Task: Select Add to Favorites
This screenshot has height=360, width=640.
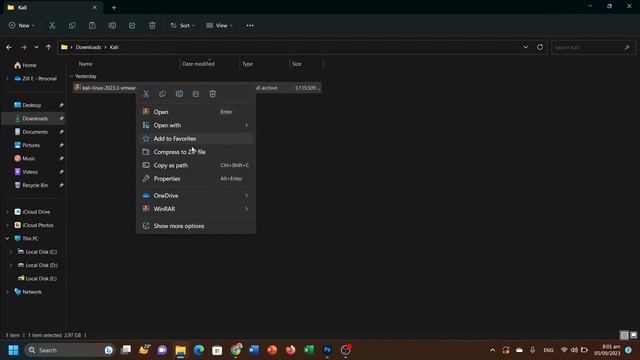Action: click(x=196, y=139)
